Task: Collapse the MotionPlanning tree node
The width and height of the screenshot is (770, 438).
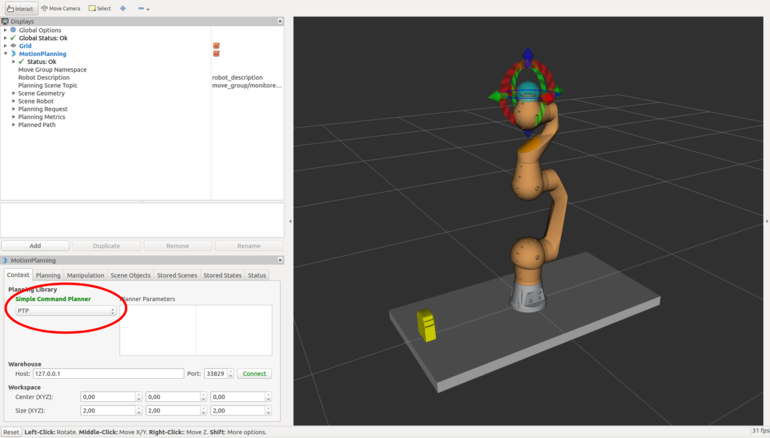Action: coord(6,54)
